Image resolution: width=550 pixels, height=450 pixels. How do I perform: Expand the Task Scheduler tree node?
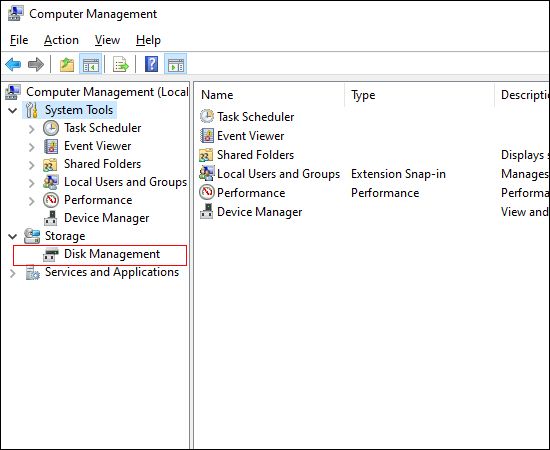[x=32, y=129]
